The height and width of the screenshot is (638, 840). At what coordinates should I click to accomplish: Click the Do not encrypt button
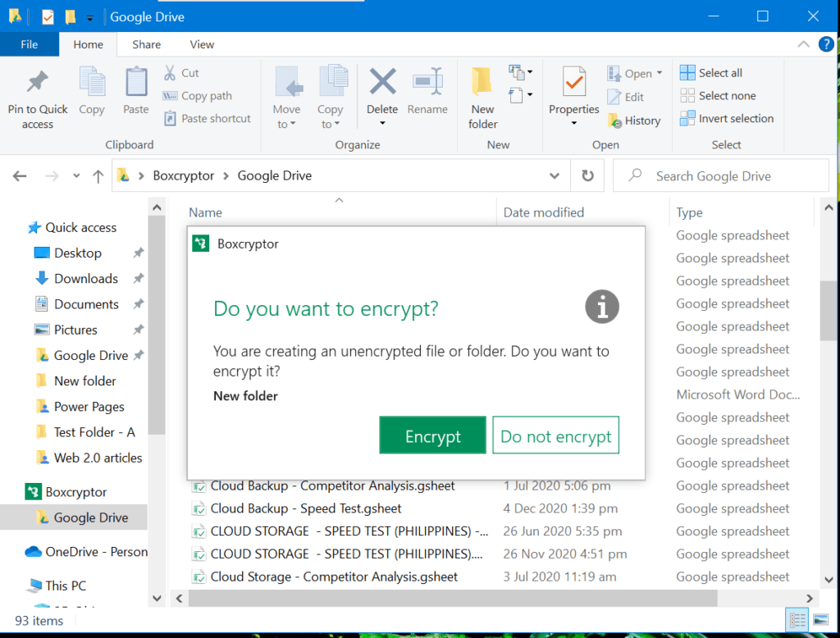point(555,435)
